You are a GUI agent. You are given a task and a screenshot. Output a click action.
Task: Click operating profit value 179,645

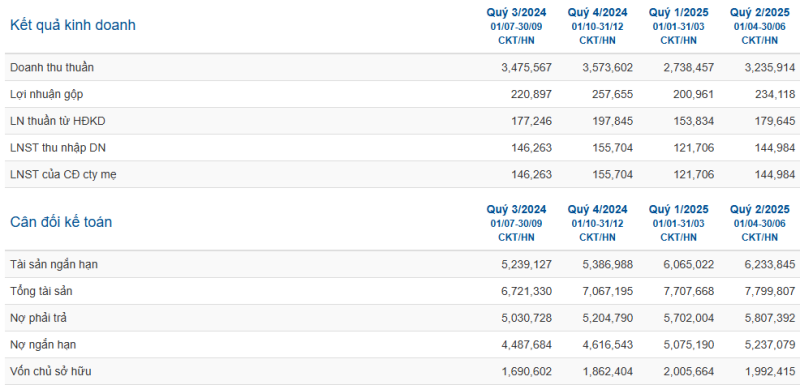coord(774,121)
